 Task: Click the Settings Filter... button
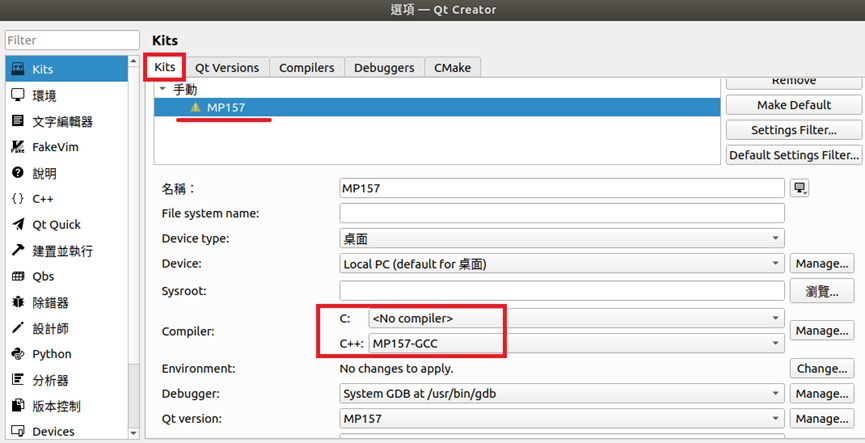(794, 130)
